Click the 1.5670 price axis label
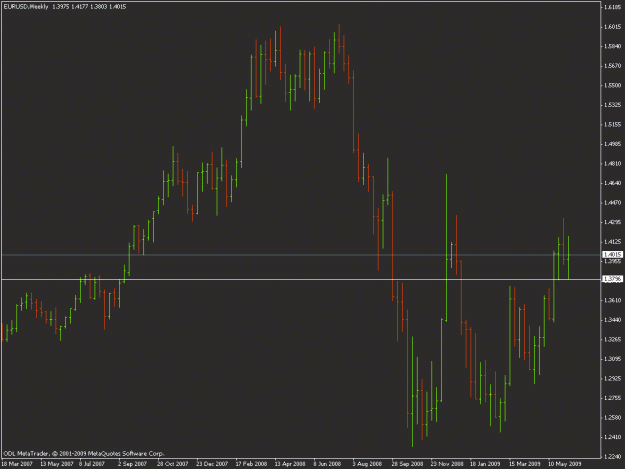The width and height of the screenshot is (625, 469). [613, 66]
